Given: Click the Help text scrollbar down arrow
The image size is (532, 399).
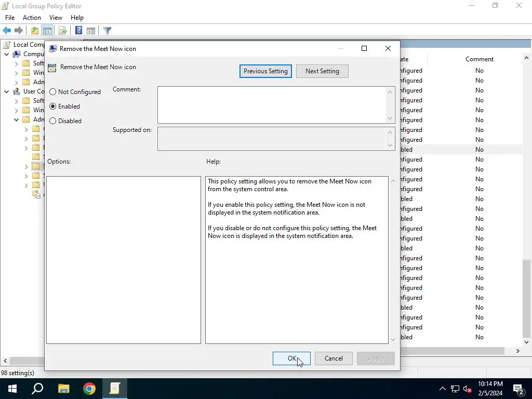Looking at the screenshot, I should [x=393, y=340].
